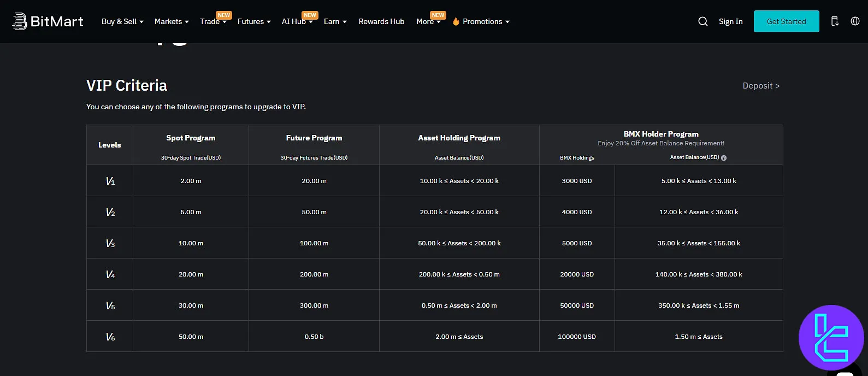Click '350.00 k ≤ Assets < 1.55 m' cell

pyautogui.click(x=699, y=305)
